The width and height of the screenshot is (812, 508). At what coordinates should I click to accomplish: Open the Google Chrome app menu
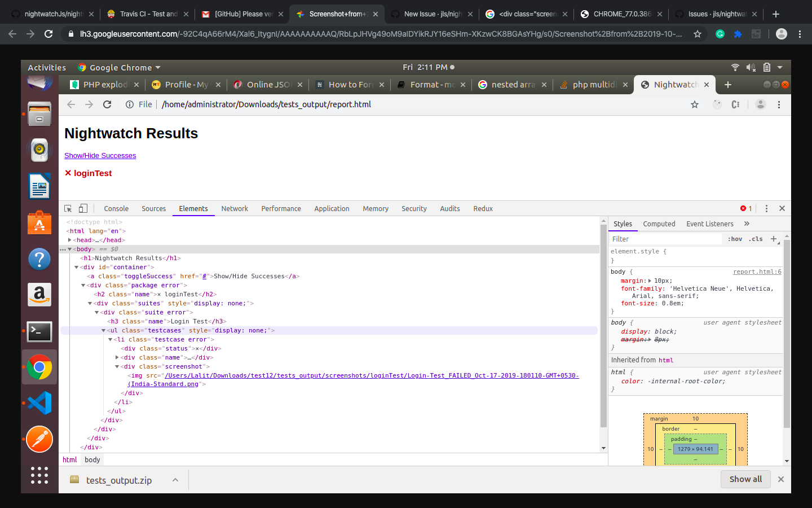[x=119, y=67]
